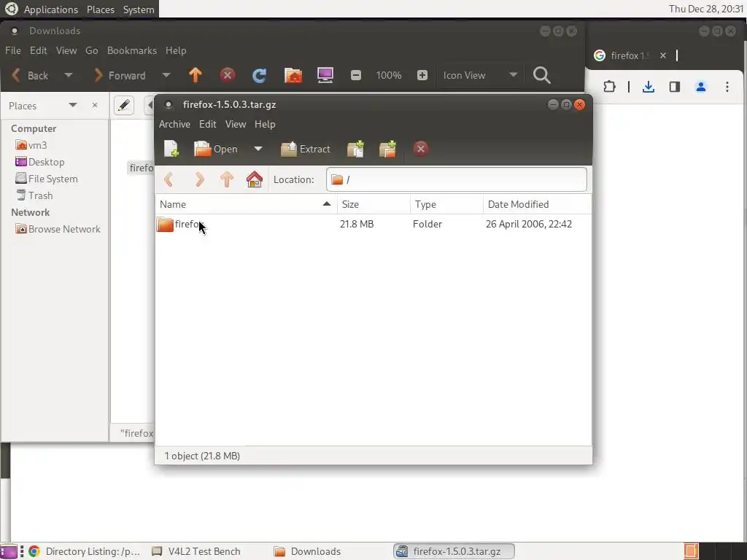
Task: Click the red stop icon in the archive manager toolbar
Action: [420, 149]
